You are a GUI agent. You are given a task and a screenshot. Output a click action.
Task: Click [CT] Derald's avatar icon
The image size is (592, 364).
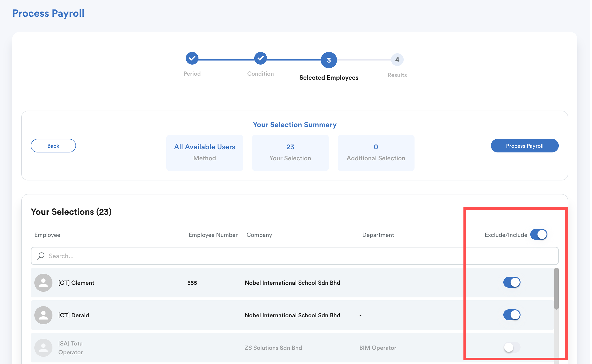(x=43, y=315)
